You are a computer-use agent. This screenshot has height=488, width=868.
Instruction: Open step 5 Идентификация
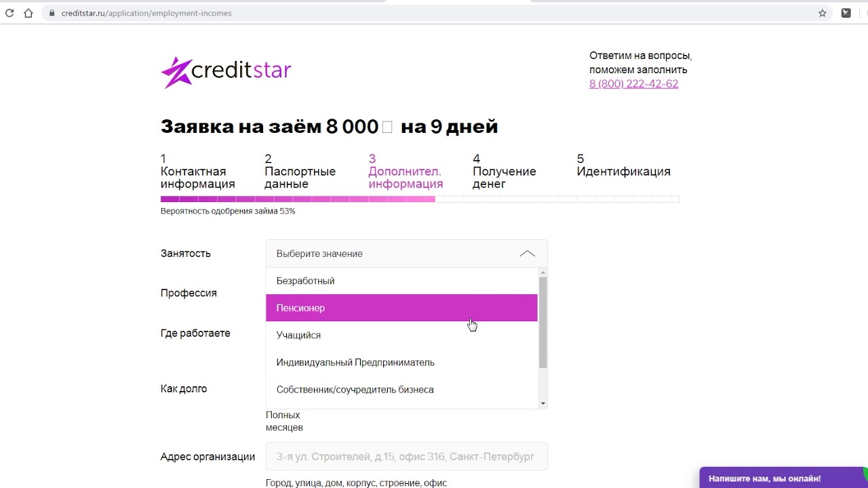pyautogui.click(x=623, y=165)
